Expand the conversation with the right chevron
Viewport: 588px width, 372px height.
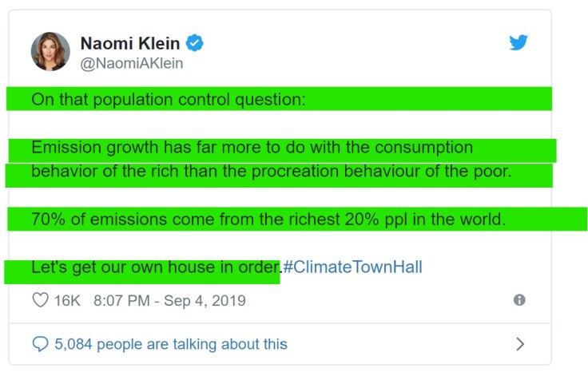tap(520, 344)
